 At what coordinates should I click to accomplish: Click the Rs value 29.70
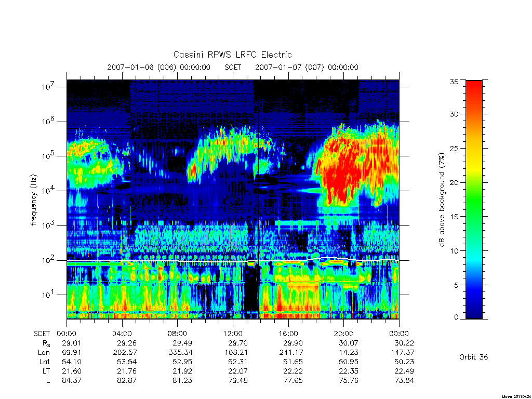[238, 343]
